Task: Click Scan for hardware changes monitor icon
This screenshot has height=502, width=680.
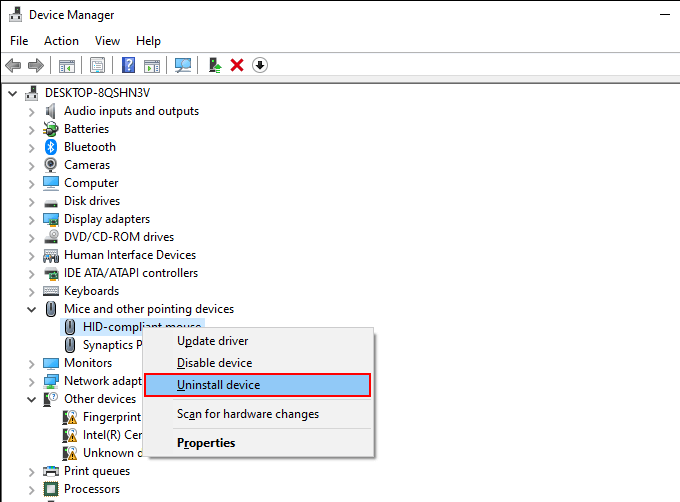Action: [x=183, y=65]
